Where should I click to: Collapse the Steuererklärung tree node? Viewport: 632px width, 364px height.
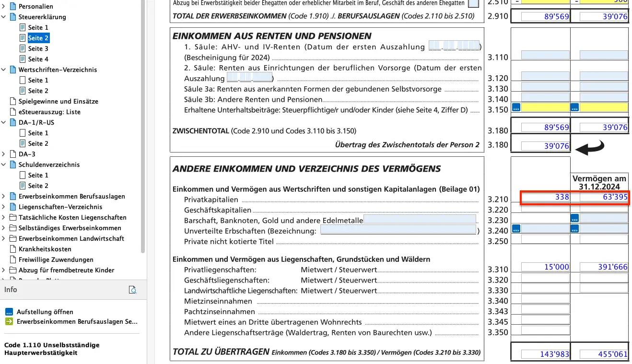4,17
